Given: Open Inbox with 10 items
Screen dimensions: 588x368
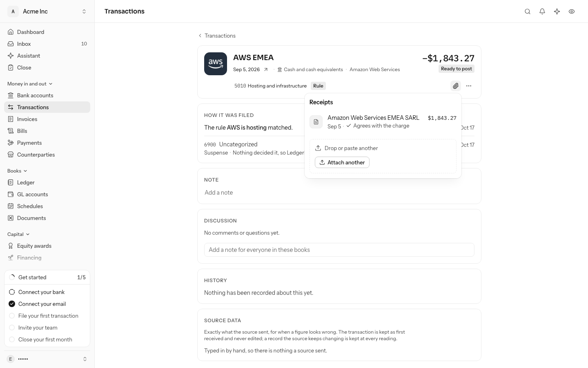Looking at the screenshot, I should 47,44.
